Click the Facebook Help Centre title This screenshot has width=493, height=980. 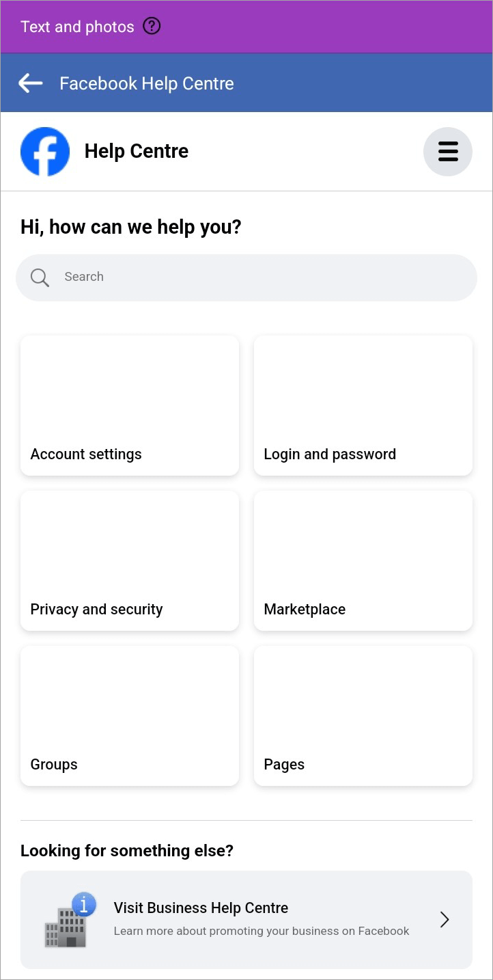tap(147, 83)
